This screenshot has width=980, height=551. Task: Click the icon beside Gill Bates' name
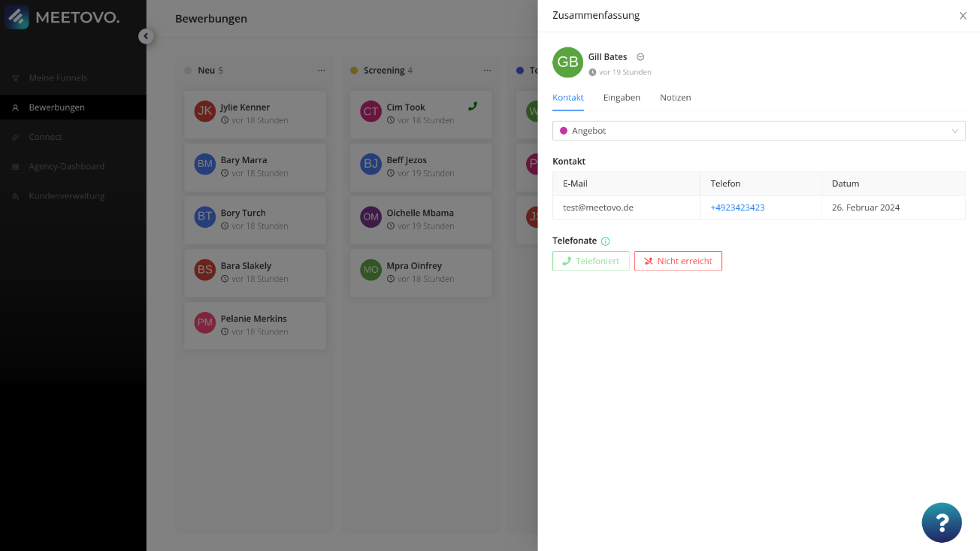click(x=640, y=57)
